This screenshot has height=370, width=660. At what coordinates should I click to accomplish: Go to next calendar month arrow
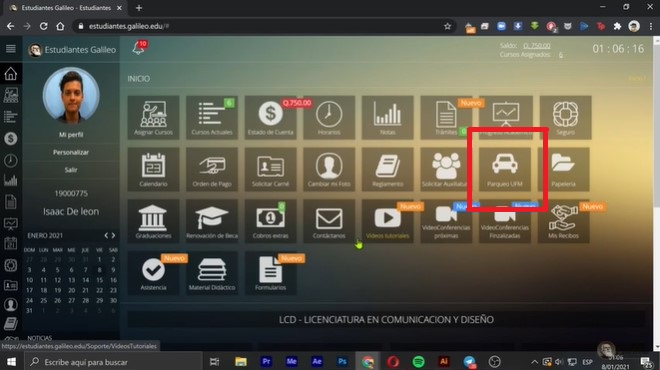point(113,235)
